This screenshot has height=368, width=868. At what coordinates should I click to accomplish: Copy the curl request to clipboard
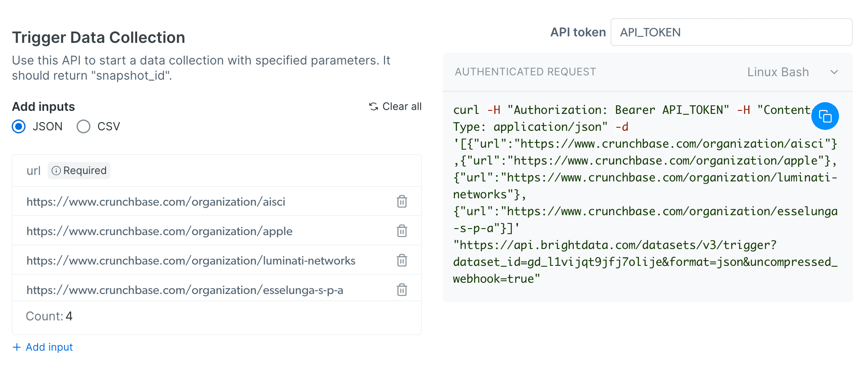[x=825, y=116]
